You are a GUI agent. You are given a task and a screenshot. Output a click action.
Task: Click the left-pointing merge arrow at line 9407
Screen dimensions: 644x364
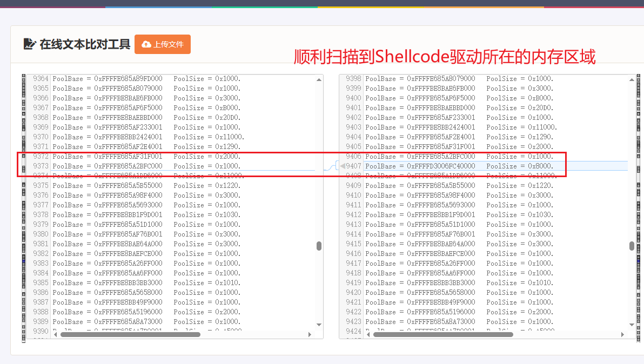pyautogui.click(x=342, y=166)
